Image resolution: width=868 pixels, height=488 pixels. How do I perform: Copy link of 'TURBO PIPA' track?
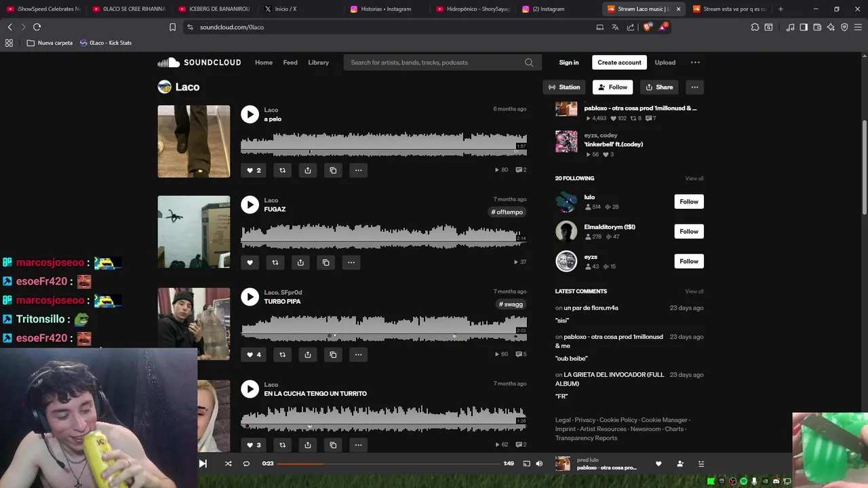pyautogui.click(x=333, y=354)
